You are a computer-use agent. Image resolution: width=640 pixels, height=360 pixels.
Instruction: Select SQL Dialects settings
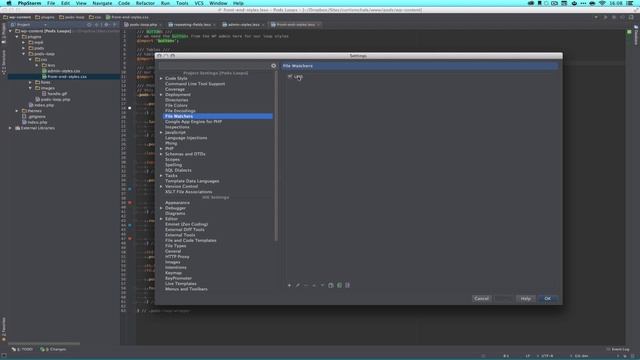(178, 170)
